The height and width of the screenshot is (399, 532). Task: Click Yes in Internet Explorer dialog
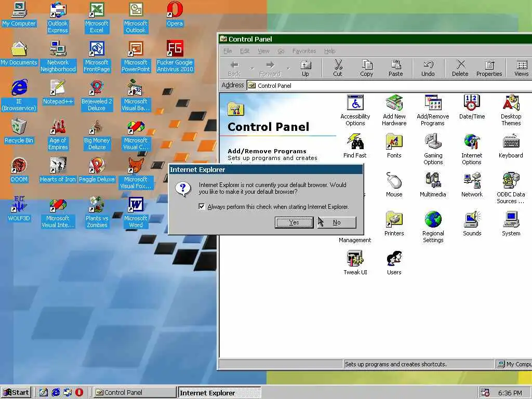point(294,222)
